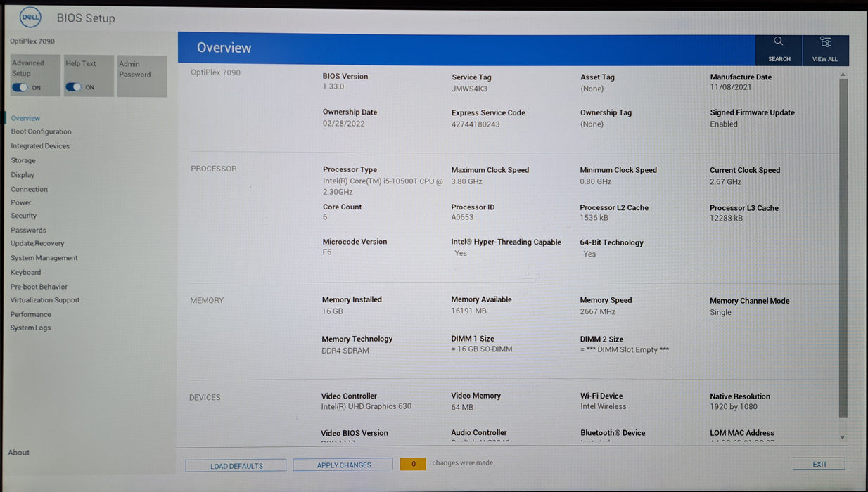
Task: Select Memory Installed 16 GB value
Action: click(333, 311)
